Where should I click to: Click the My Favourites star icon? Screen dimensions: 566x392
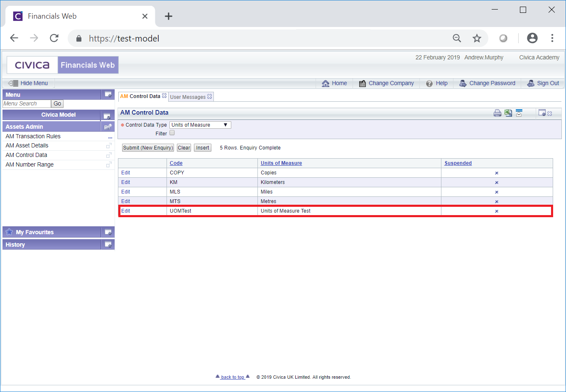click(9, 232)
